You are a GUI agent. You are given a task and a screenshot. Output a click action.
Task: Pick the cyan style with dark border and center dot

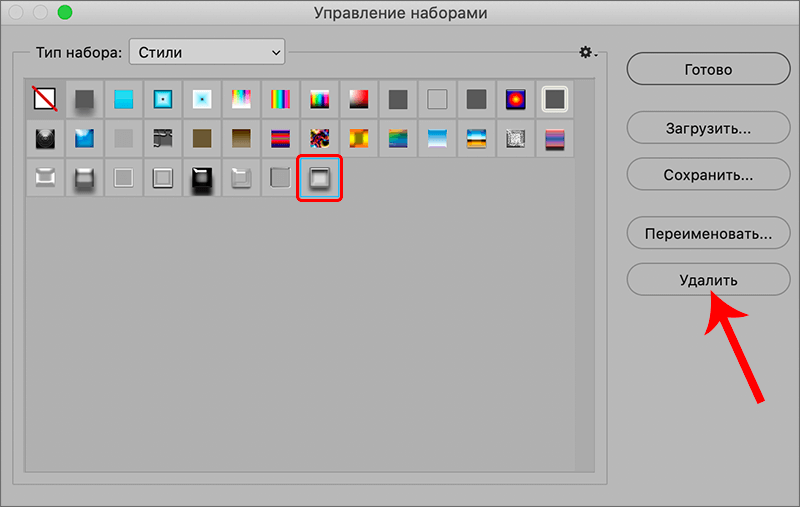click(x=163, y=99)
